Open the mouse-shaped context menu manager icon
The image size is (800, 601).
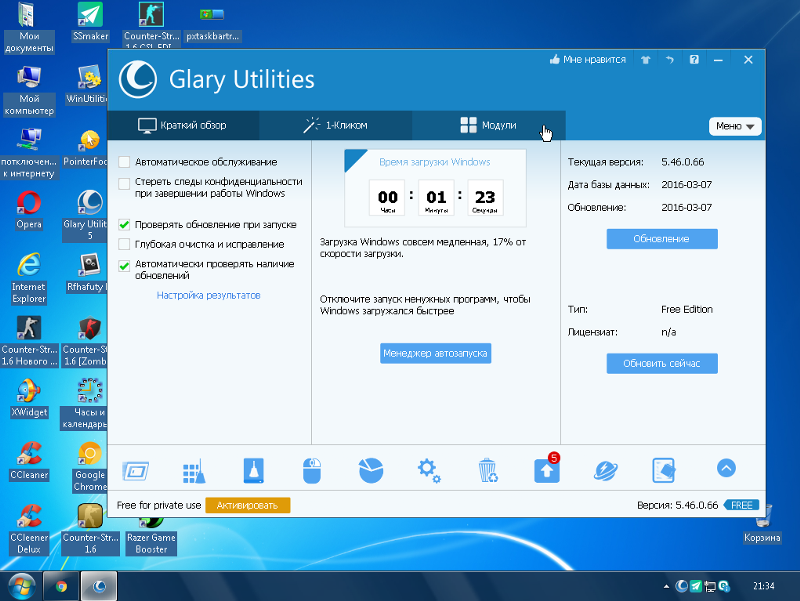(312, 470)
